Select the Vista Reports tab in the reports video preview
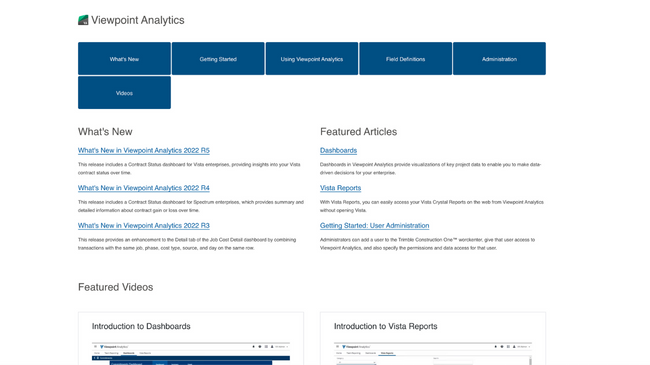The image size is (650, 365). coord(387,353)
